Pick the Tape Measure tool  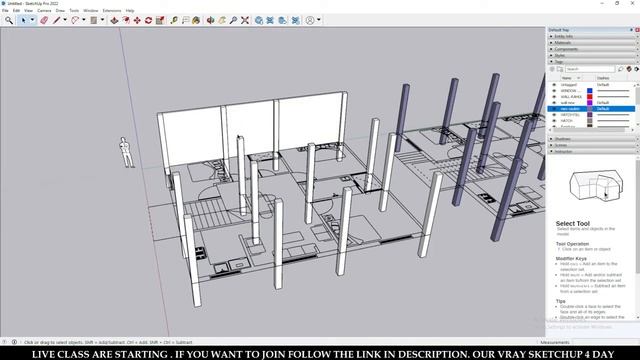[174, 20]
